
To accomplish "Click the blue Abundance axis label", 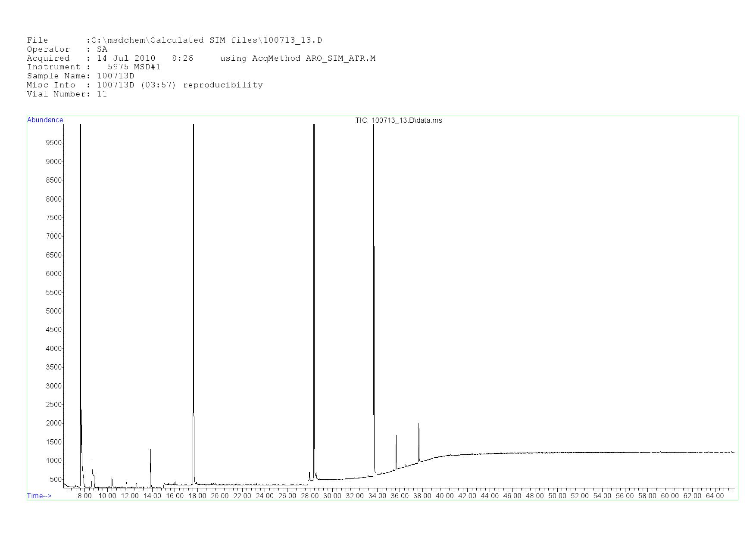I will click(x=45, y=120).
